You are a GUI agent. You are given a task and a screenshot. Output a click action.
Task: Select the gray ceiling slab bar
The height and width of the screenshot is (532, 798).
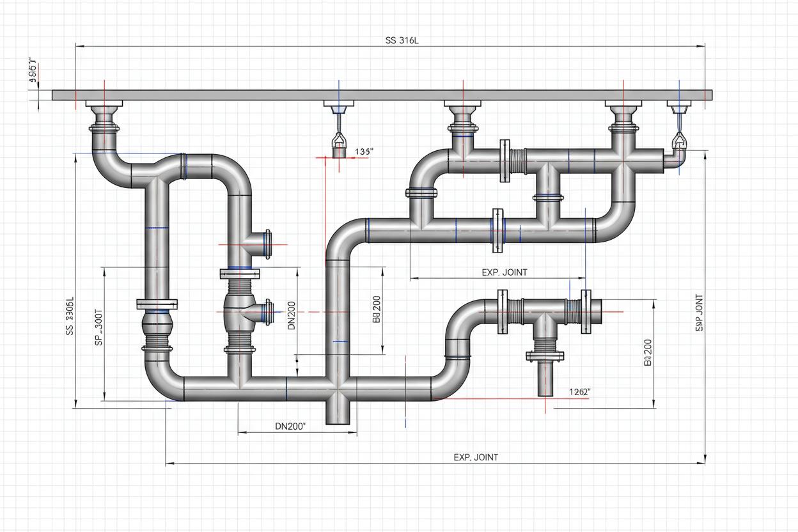[382, 95]
